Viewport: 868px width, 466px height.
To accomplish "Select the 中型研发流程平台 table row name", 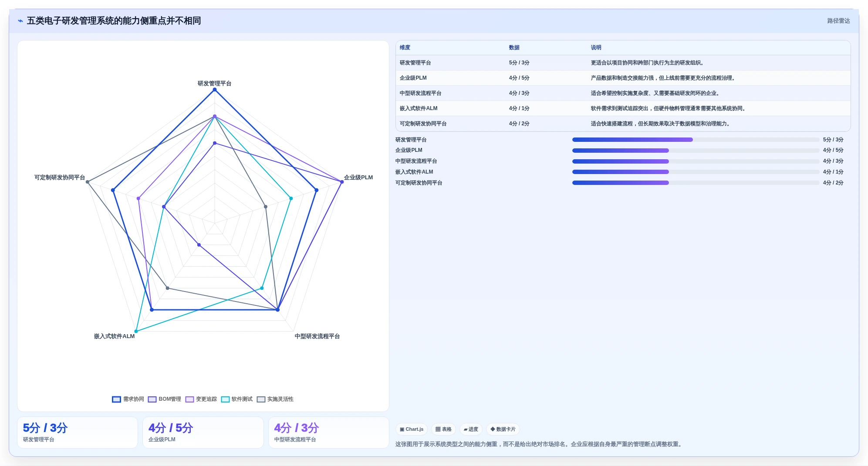I will pos(421,93).
